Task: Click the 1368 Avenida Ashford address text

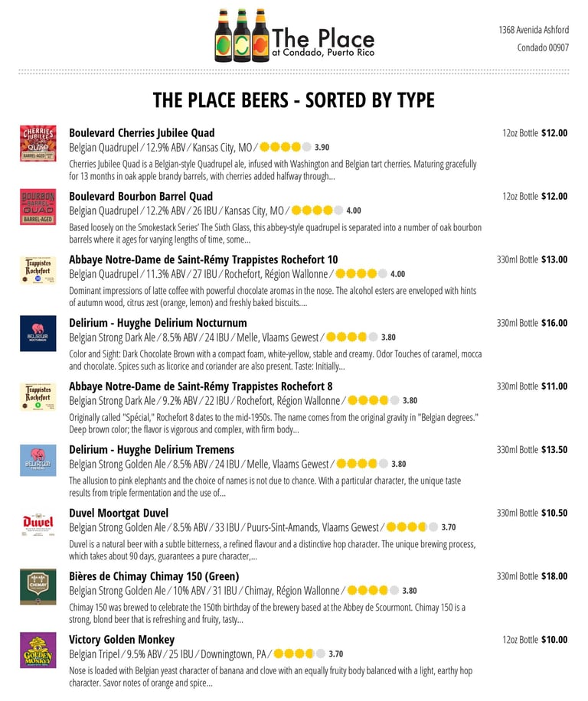Action: tap(534, 30)
